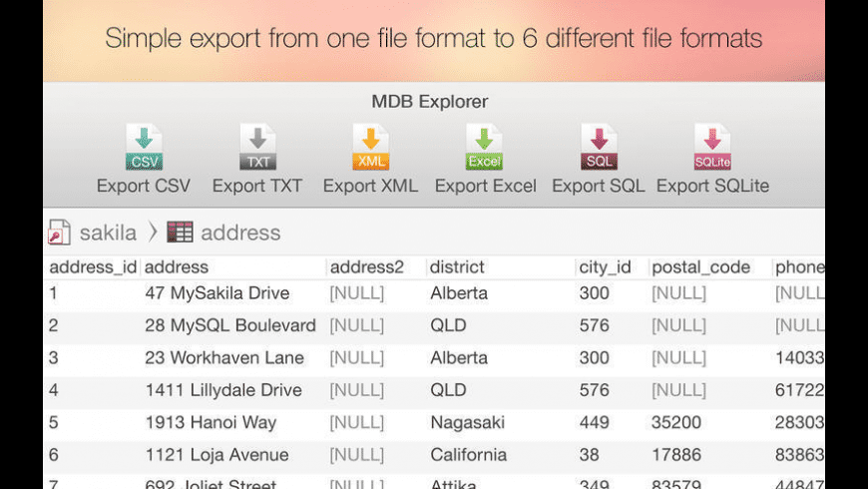Sort by address_id column header
The height and width of the screenshot is (489, 868).
click(x=93, y=267)
